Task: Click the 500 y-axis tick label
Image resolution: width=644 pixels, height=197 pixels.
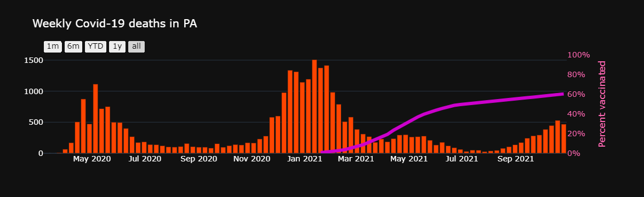Action: 36,123
